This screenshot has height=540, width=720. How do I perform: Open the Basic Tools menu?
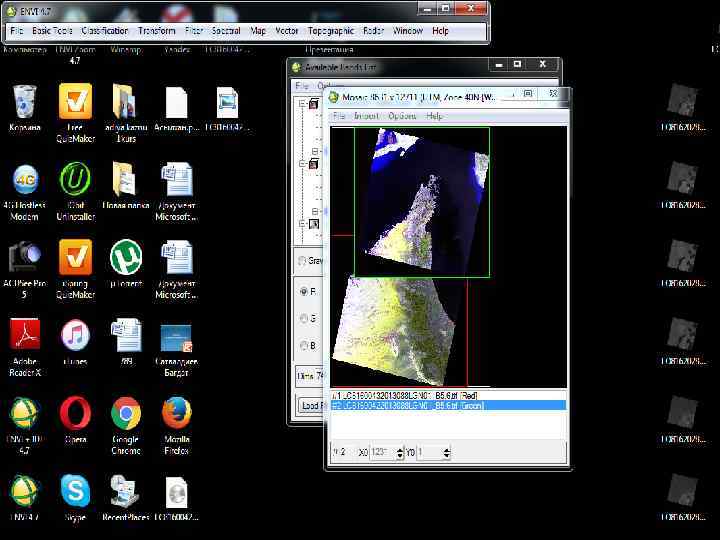52,31
